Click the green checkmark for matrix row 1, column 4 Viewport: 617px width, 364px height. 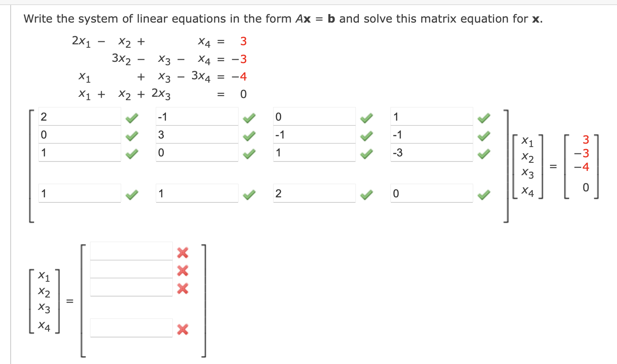click(x=483, y=117)
